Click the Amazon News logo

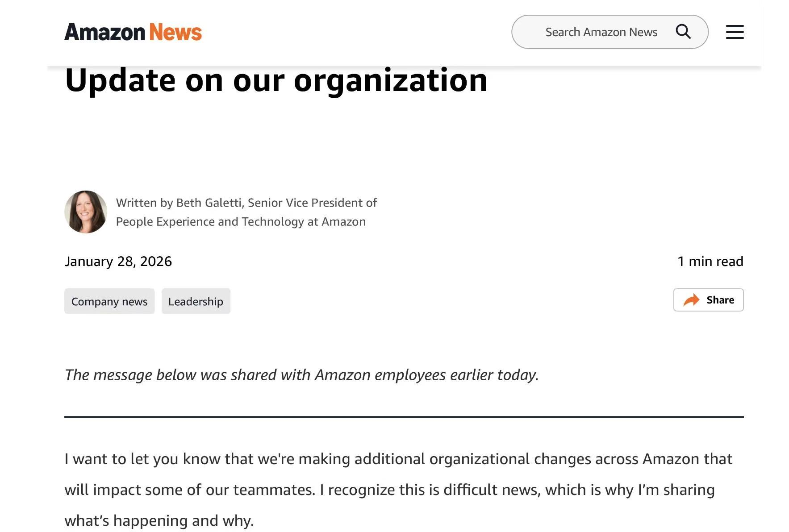(x=133, y=32)
